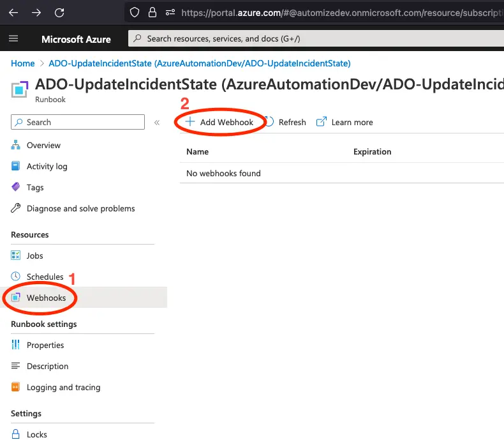Collapse the sidebar with double chevron
The height and width of the screenshot is (447, 504).
[x=157, y=123]
